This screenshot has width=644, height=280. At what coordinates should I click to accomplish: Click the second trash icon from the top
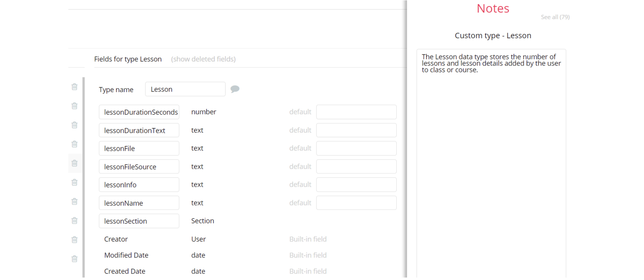point(74,106)
